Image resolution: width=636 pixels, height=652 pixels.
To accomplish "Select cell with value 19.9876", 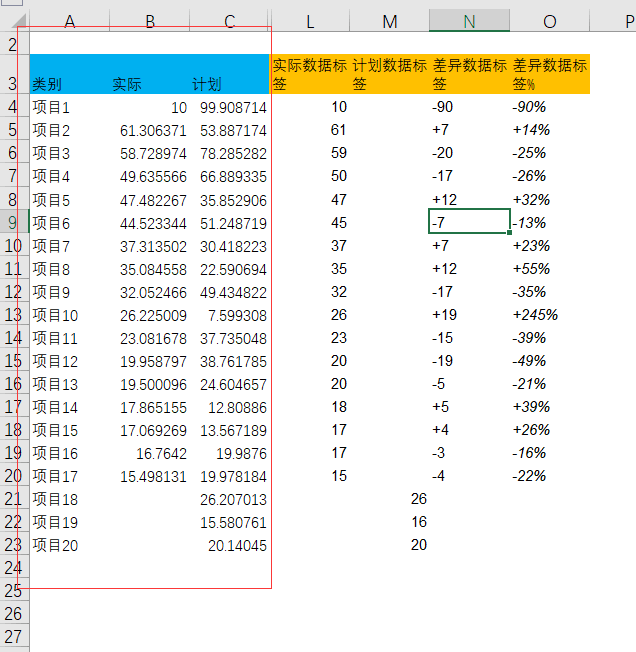I will click(229, 453).
